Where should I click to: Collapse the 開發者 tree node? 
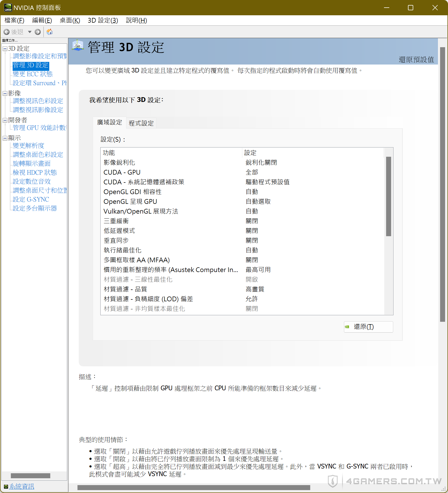[x=5, y=120]
